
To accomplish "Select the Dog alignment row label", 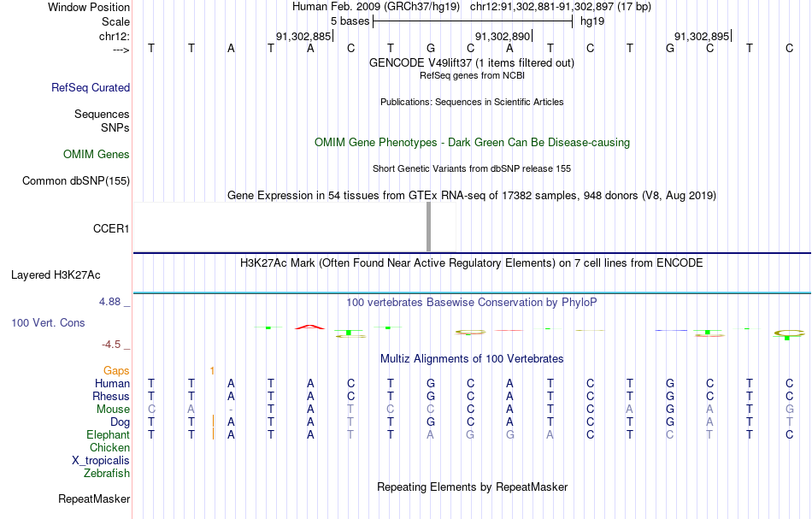I will coord(120,422).
